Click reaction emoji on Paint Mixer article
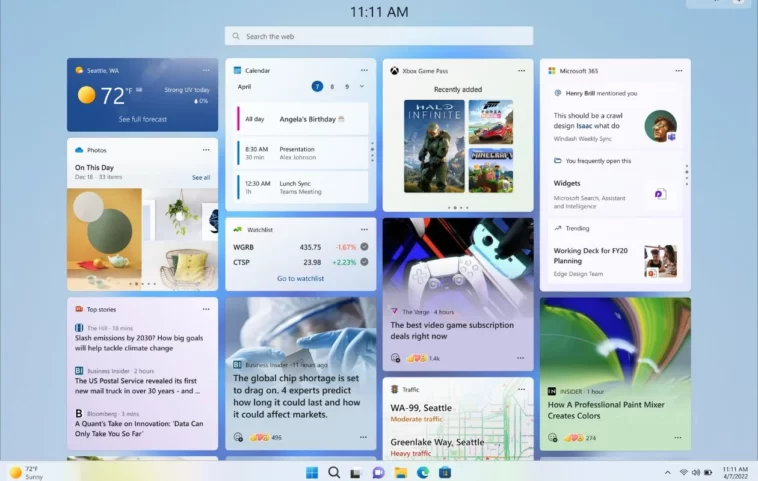Viewport: 758px width, 481px height. (x=553, y=438)
